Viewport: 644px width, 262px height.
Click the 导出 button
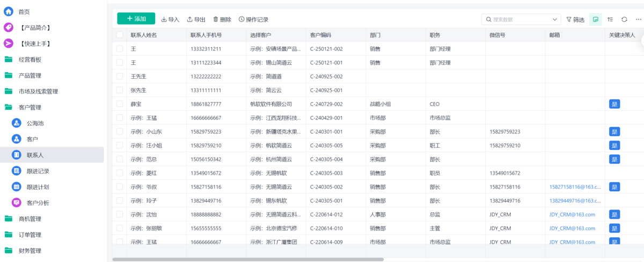(196, 19)
